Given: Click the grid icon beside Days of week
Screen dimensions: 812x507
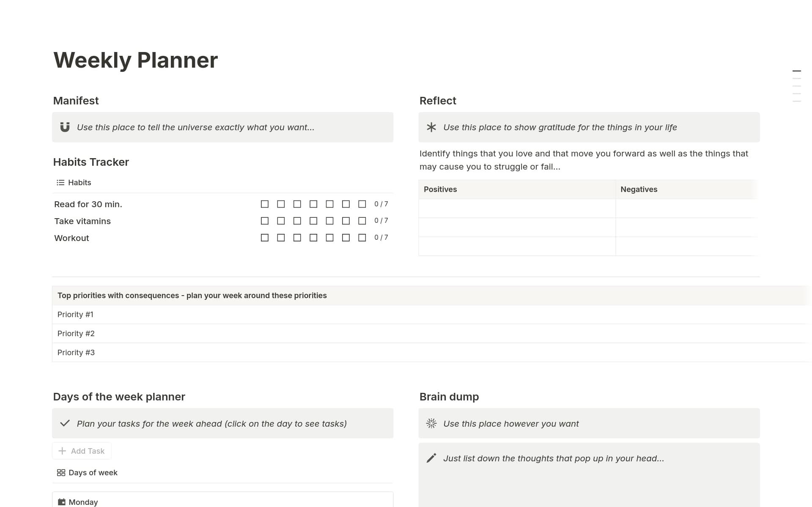Looking at the screenshot, I should 61,472.
